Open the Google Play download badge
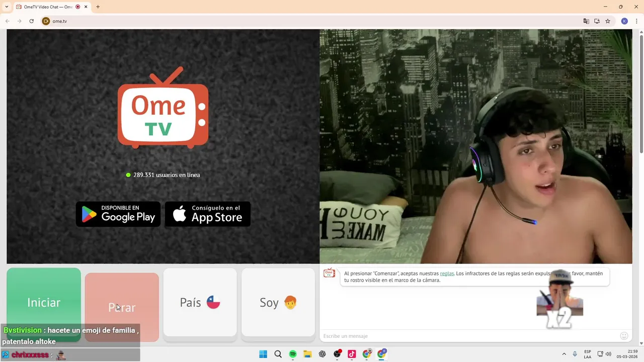Screen dimensions: 644x362 pyautogui.click(x=118, y=214)
